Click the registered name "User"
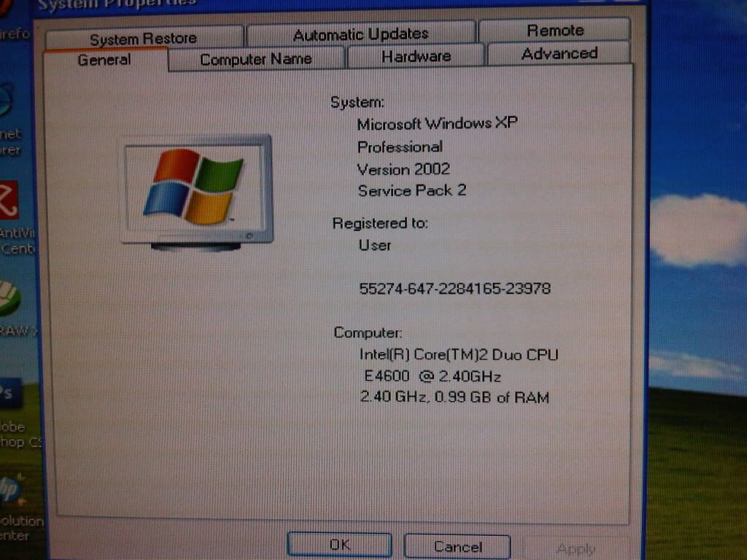 [x=375, y=245]
